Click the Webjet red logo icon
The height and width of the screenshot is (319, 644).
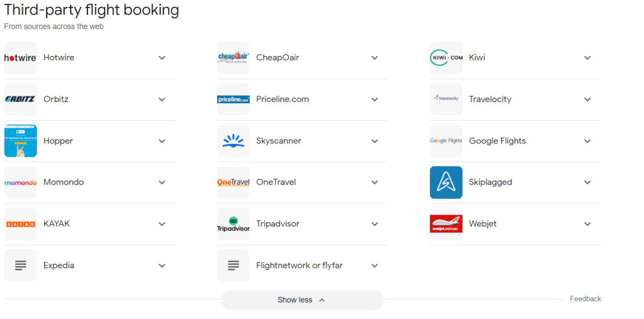click(446, 224)
